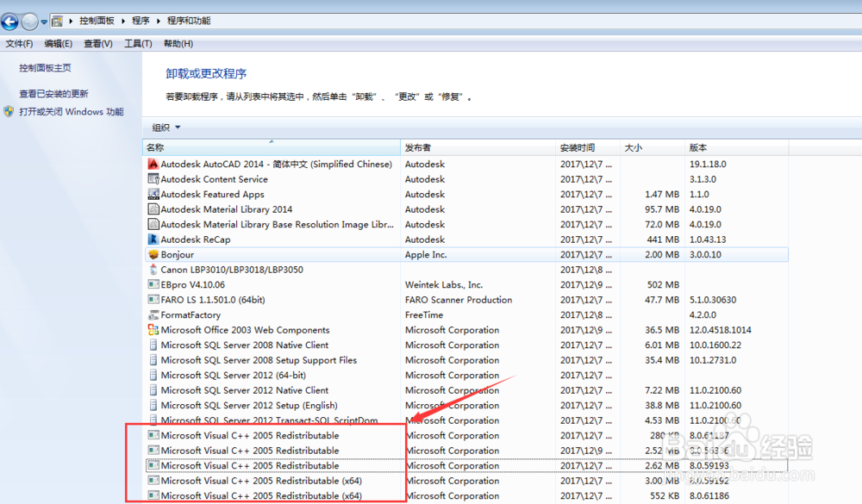The width and height of the screenshot is (862, 504).
Task: Open the 帮助(H) menu
Action: click(178, 43)
